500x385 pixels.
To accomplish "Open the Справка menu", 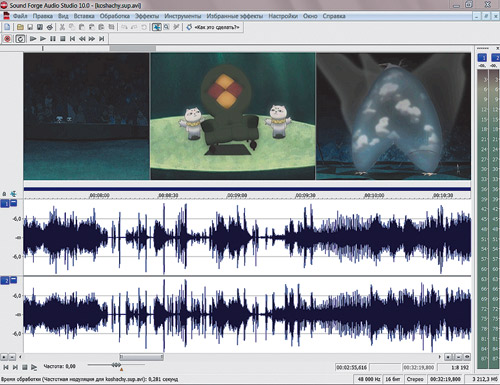I will coord(334,16).
